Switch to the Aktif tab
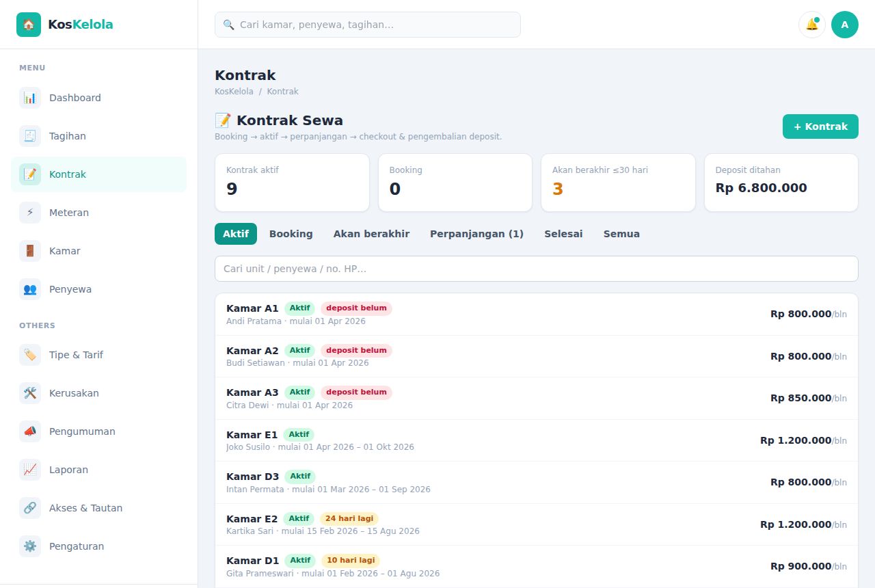The width and height of the screenshot is (875, 588). tap(236, 234)
